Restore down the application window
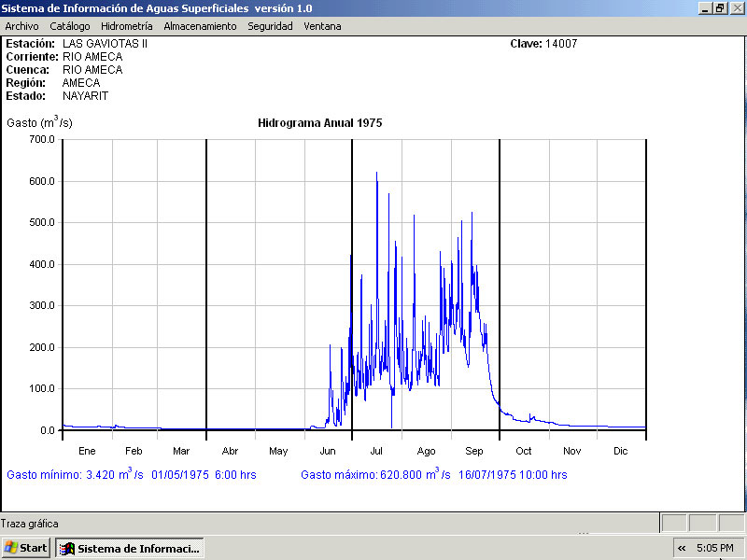The height and width of the screenshot is (560, 747). pos(720,7)
